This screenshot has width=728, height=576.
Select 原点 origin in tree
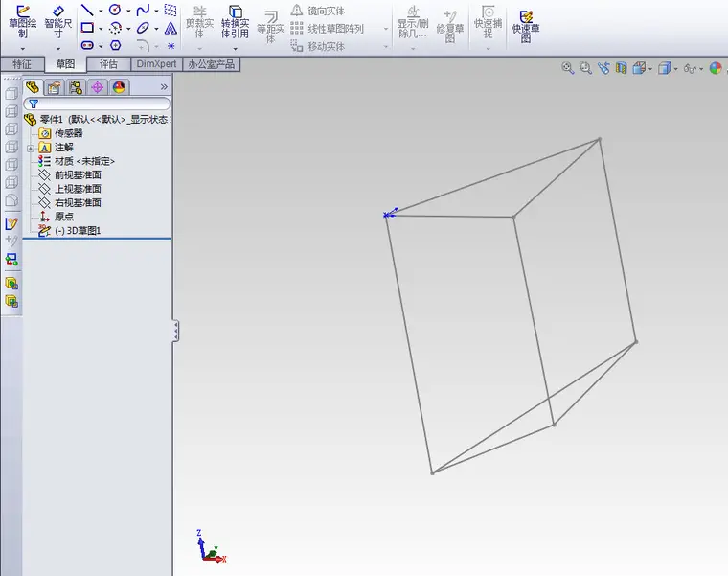click(57, 217)
